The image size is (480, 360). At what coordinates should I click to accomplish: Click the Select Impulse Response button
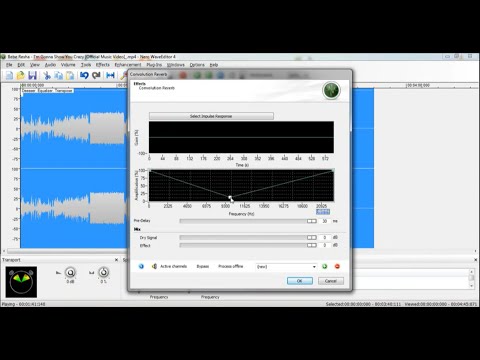[x=211, y=116]
